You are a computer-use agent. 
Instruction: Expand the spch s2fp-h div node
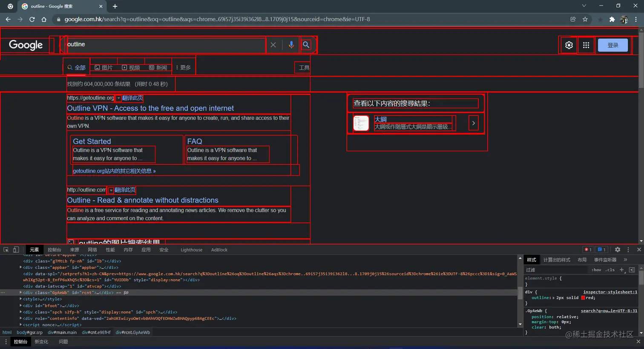click(21, 312)
